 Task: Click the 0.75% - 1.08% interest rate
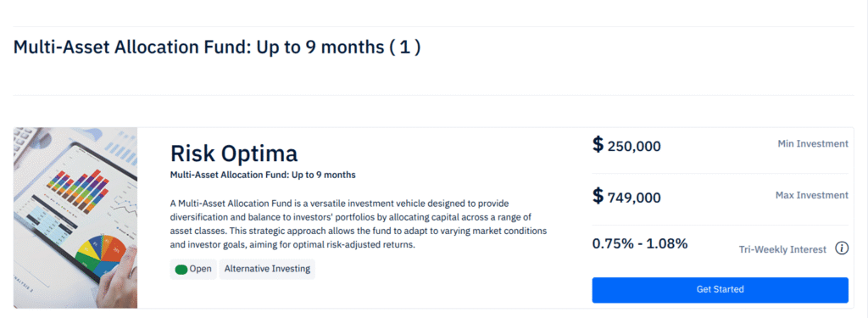pyautogui.click(x=640, y=243)
